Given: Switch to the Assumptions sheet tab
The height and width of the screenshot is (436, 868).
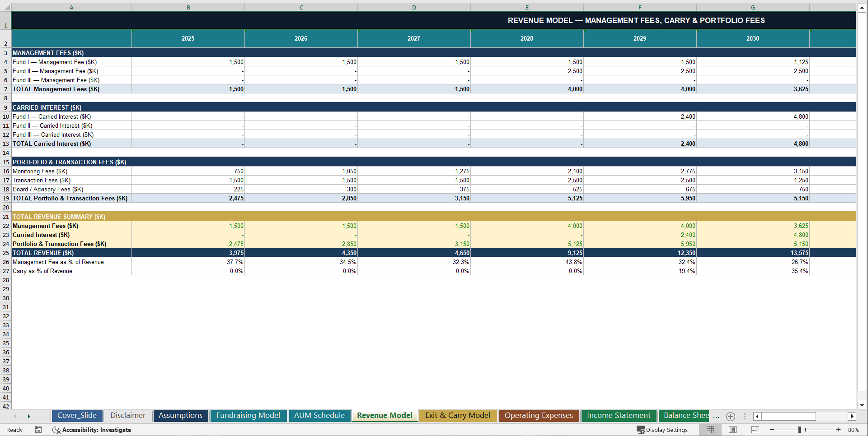Looking at the screenshot, I should click(x=180, y=416).
